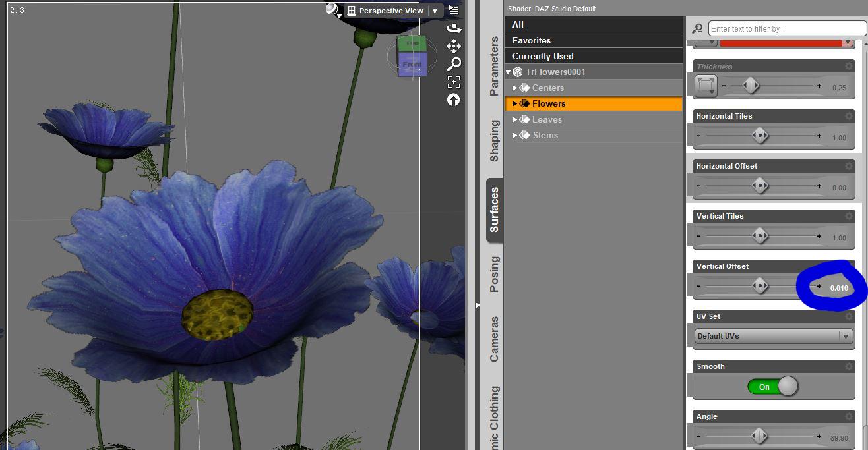Switch to the Shaping tab
Viewport: 868px width, 450px height.
(x=494, y=140)
